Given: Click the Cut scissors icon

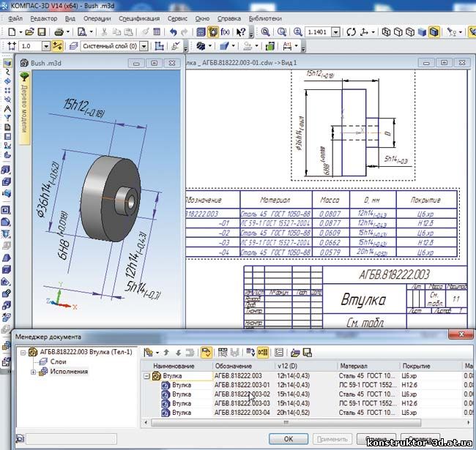Looking at the screenshot, I should 105,32.
